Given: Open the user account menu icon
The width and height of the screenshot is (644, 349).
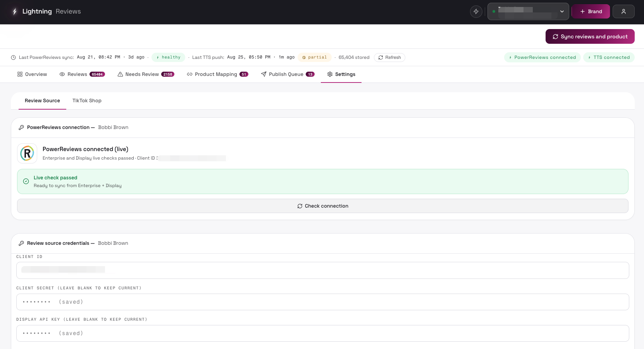Looking at the screenshot, I should [x=623, y=12].
